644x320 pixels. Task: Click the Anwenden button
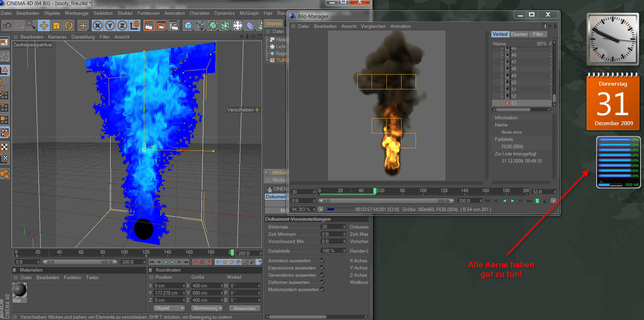(245, 308)
